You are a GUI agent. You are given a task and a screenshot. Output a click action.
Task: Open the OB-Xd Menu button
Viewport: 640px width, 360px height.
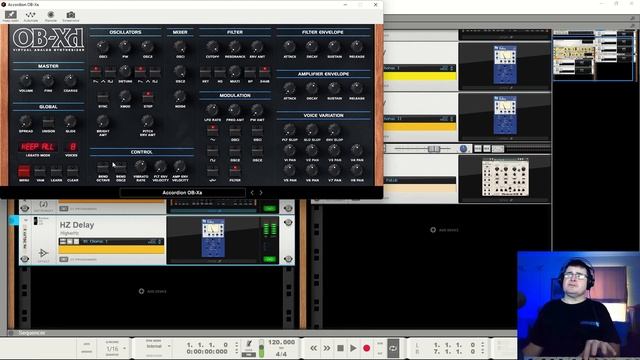pyautogui.click(x=24, y=172)
